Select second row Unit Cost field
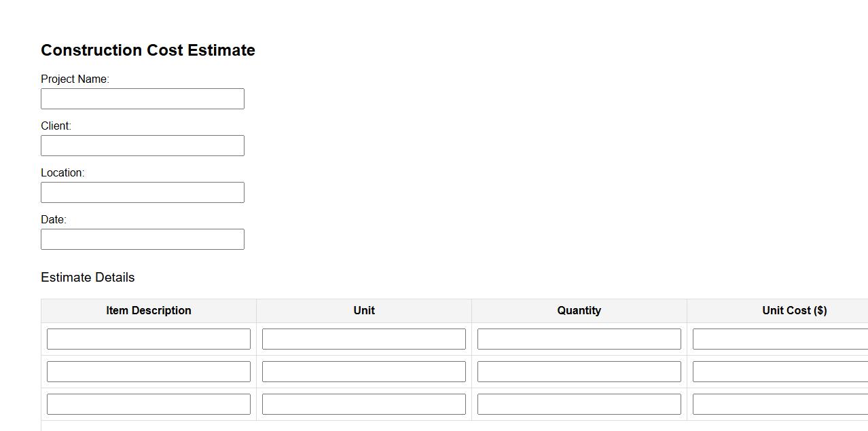 coord(781,371)
